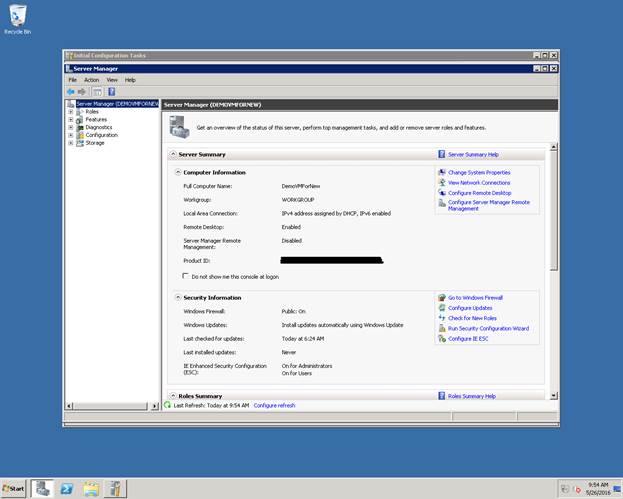Click the scroll down arrow in main pane

point(554,396)
